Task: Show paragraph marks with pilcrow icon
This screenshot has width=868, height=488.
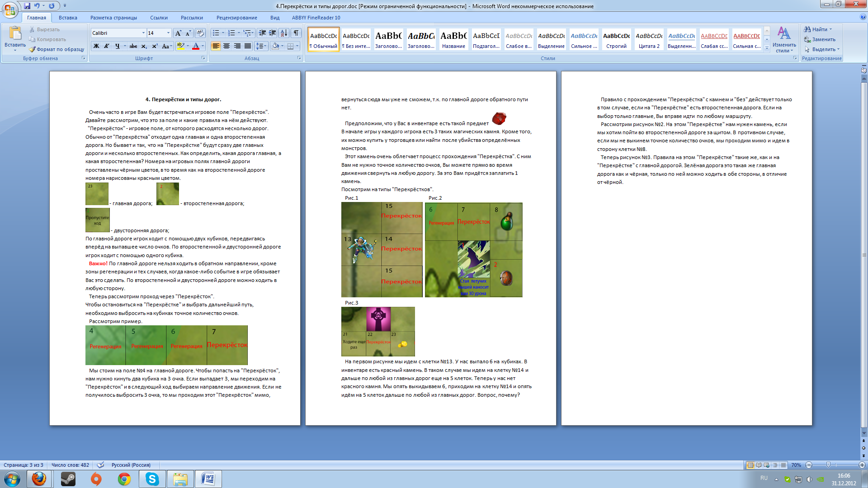Action: pyautogui.click(x=296, y=33)
